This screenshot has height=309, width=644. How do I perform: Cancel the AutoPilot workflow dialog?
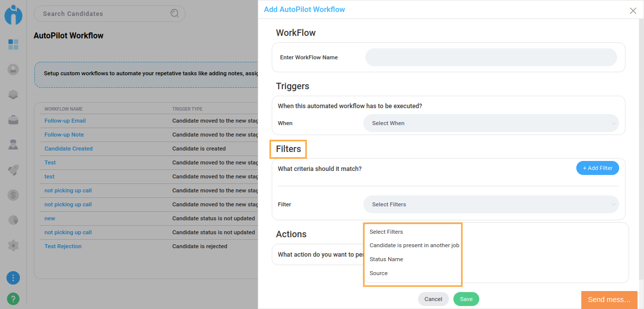(433, 299)
